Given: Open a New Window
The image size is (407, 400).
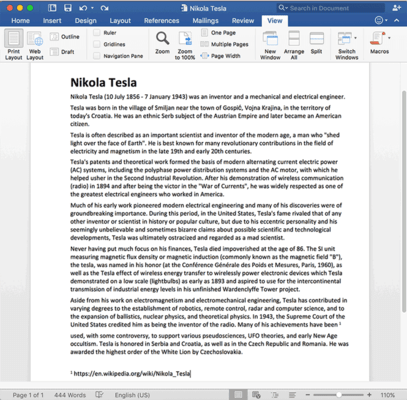Looking at the screenshot, I should click(270, 39).
